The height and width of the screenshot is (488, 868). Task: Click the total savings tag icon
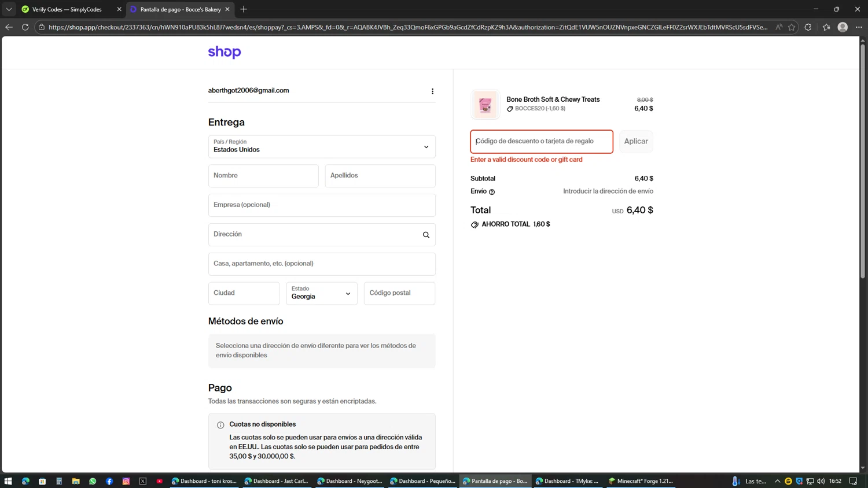tap(475, 224)
